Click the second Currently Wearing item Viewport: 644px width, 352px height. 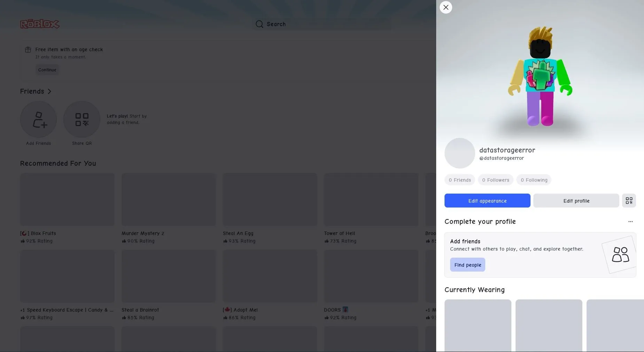[549, 326]
